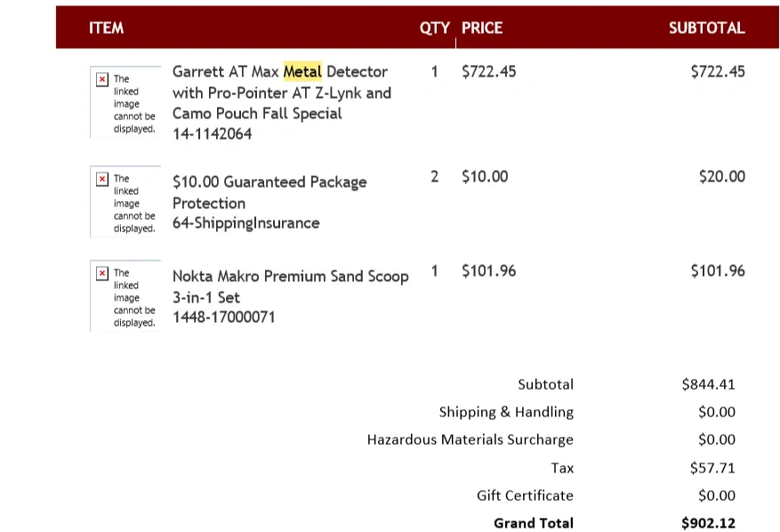Open the Garrett AT Max Metal Detector product name
780x532 pixels.
(x=280, y=93)
